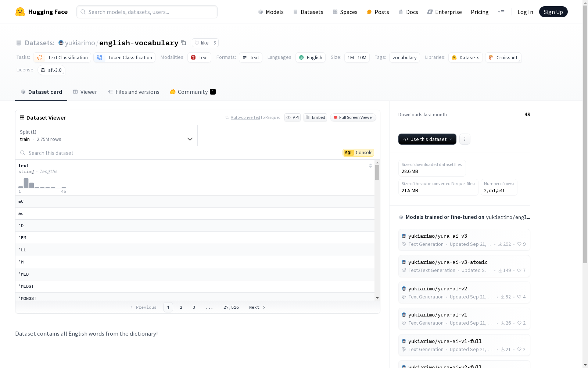588x368 pixels.
Task: Click the main search models input
Action: click(x=147, y=12)
